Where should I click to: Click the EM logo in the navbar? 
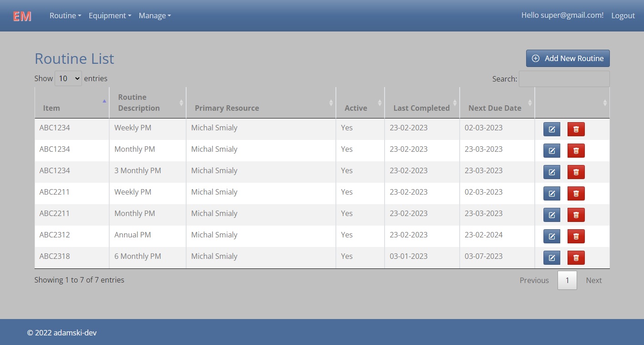[22, 16]
